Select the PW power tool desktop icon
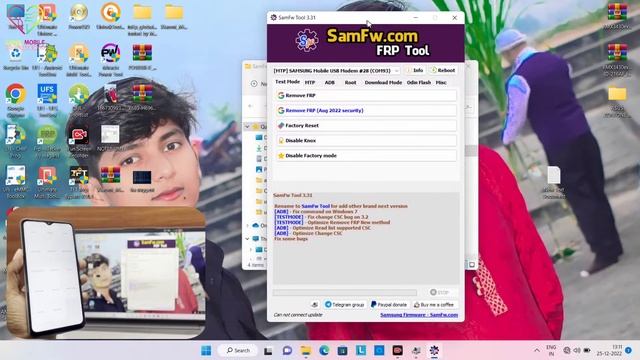The height and width of the screenshot is (360, 640). [x=110, y=60]
